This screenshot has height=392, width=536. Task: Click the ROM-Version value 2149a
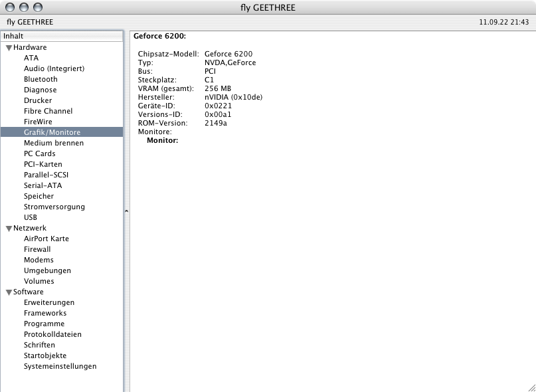pos(216,123)
